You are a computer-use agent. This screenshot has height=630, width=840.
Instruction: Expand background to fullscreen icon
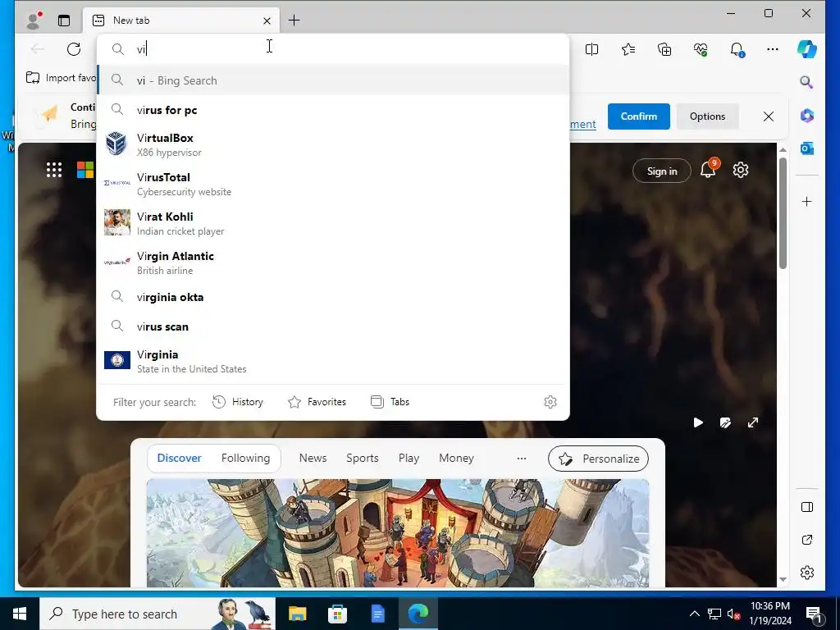pyautogui.click(x=753, y=422)
